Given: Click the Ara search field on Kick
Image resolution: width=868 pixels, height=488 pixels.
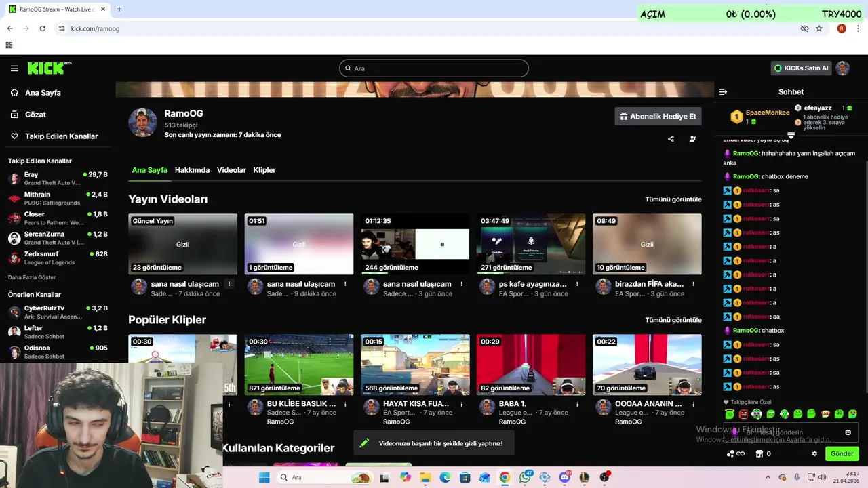Looking at the screenshot, I should click(x=434, y=68).
